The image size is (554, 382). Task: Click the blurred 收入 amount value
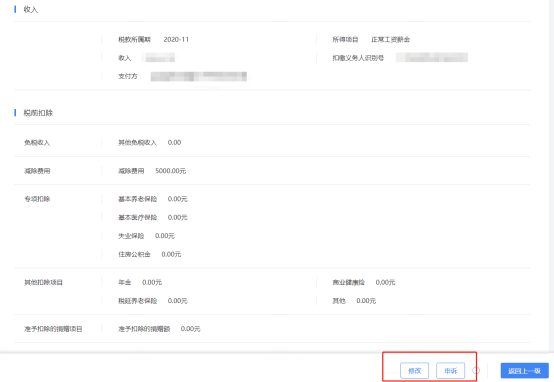(x=160, y=58)
